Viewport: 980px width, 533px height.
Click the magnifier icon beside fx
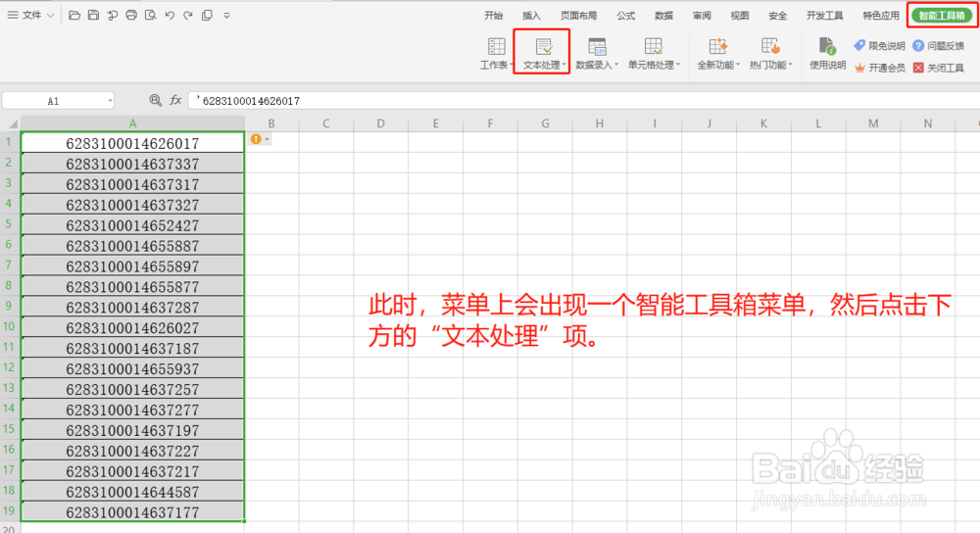(x=155, y=100)
